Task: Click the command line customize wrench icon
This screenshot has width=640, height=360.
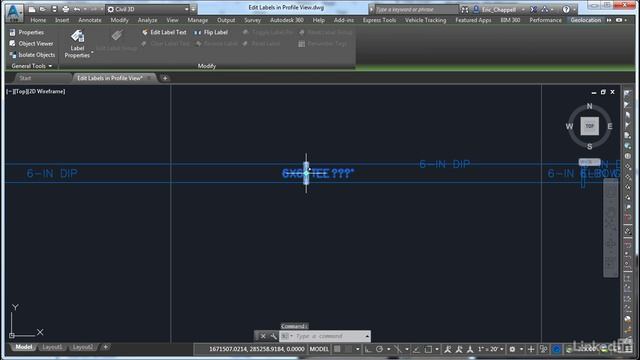Action: pyautogui.click(x=273, y=336)
